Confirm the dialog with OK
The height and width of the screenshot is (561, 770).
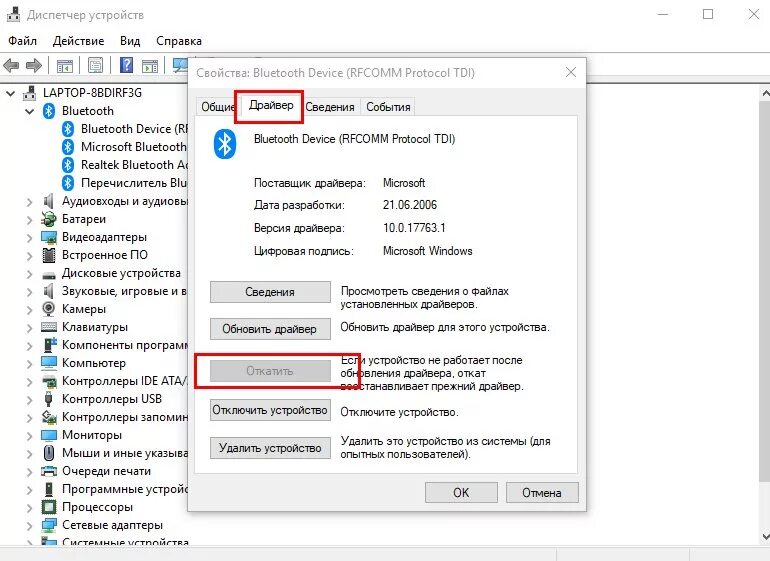tap(461, 492)
